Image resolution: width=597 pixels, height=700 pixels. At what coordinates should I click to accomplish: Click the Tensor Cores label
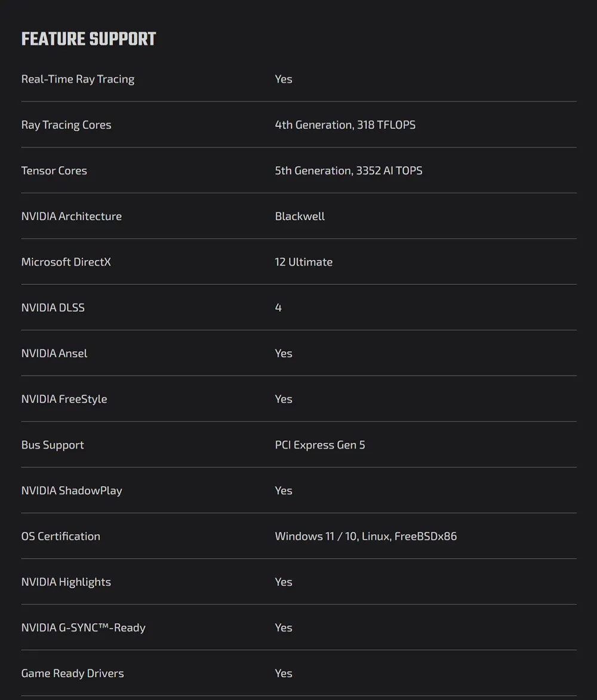pyautogui.click(x=54, y=171)
